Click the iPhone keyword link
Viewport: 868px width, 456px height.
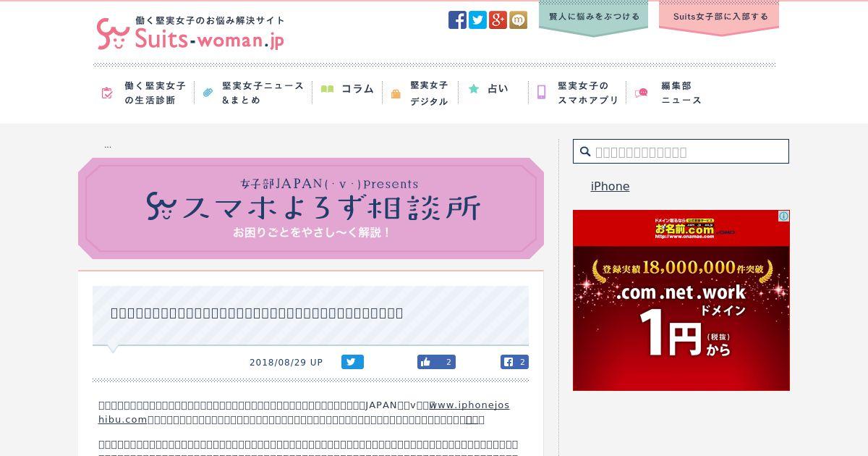pyautogui.click(x=610, y=186)
